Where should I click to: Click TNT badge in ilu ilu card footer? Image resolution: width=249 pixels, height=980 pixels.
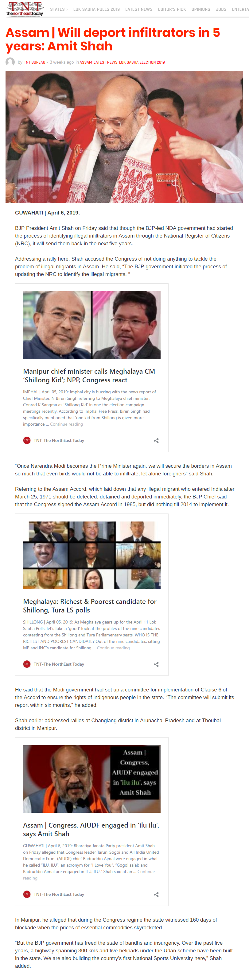click(x=27, y=894)
